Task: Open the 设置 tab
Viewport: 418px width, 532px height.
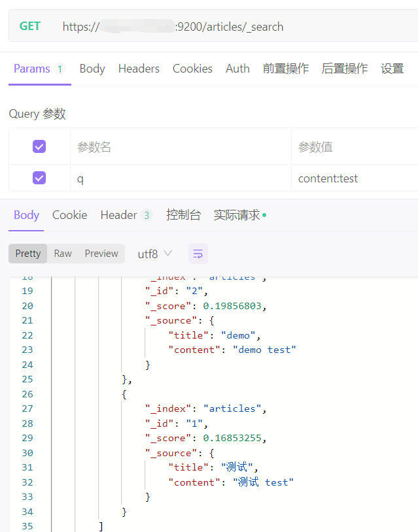Action: 392,69
